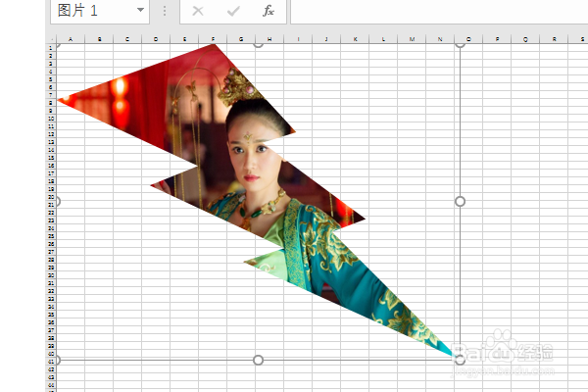This screenshot has height=392, width=588.
Task: Select column D header
Action: 156,39
